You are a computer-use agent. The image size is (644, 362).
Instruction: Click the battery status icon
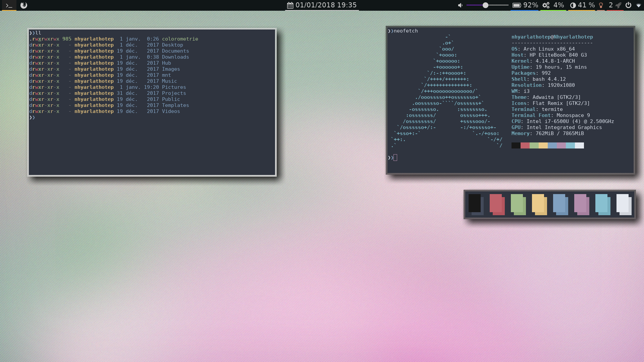point(517,5)
